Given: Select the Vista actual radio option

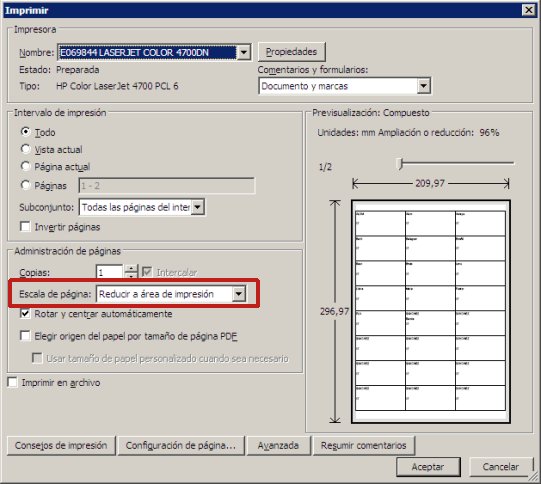Looking at the screenshot, I should click(25, 149).
